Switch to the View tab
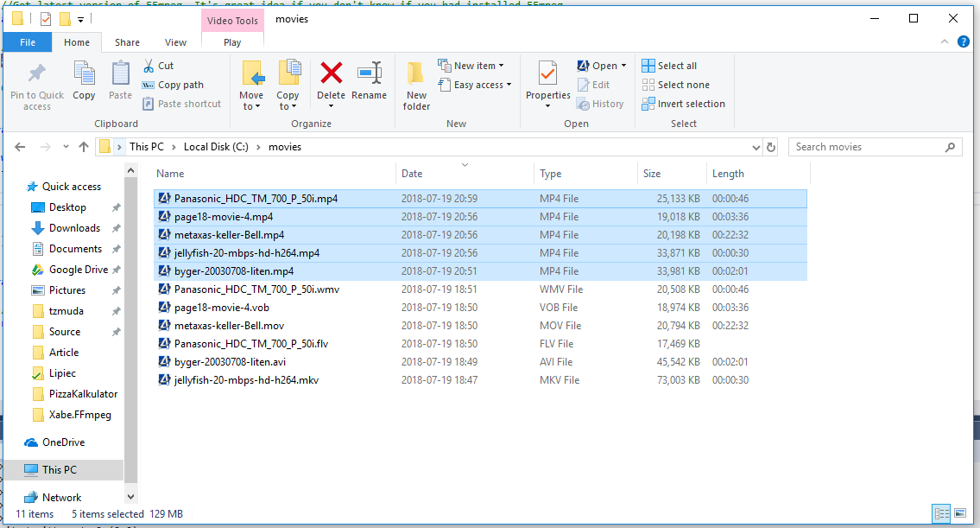This screenshot has height=528, width=980. [x=175, y=42]
